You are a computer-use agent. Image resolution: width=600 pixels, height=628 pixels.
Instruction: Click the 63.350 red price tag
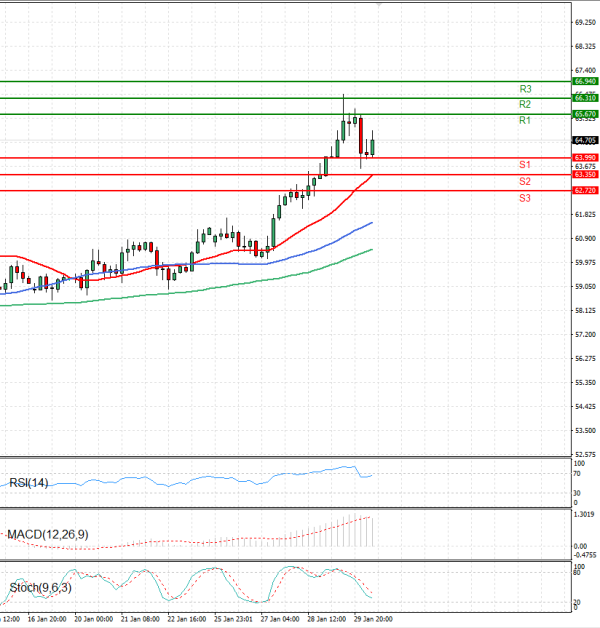pos(585,175)
